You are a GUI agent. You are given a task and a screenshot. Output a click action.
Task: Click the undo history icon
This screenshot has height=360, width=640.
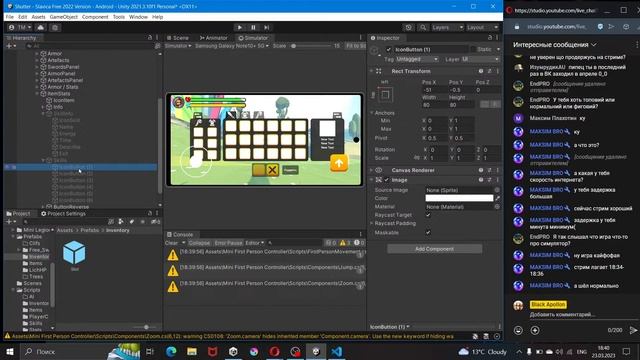pos(409,27)
